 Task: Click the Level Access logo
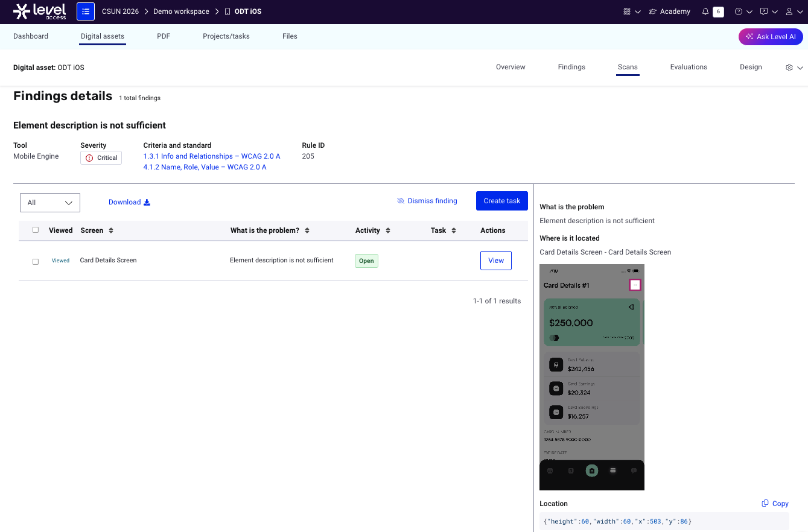tap(40, 11)
